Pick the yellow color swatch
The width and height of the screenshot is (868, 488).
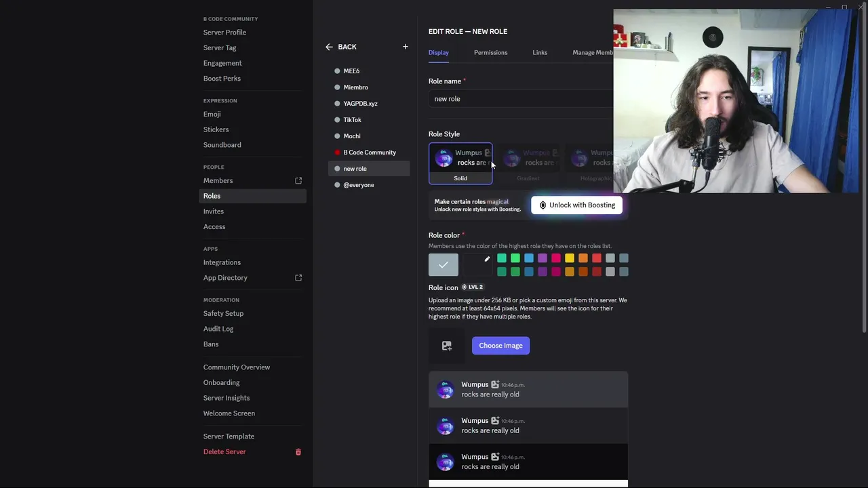click(x=570, y=258)
